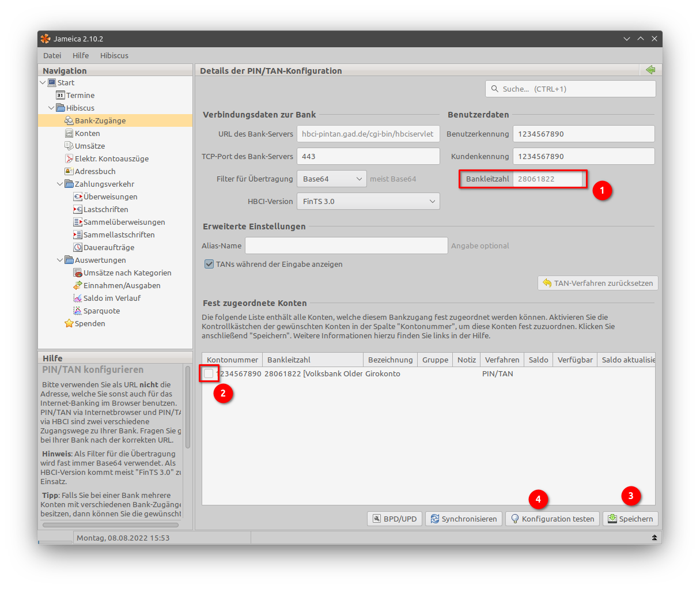
Task: Collapse the Auswertungen tree node
Action: point(60,260)
